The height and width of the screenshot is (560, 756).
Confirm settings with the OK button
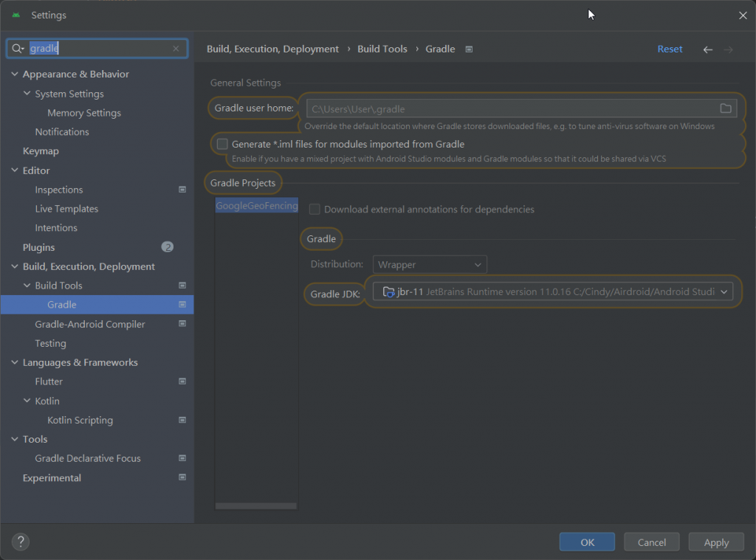(x=587, y=542)
